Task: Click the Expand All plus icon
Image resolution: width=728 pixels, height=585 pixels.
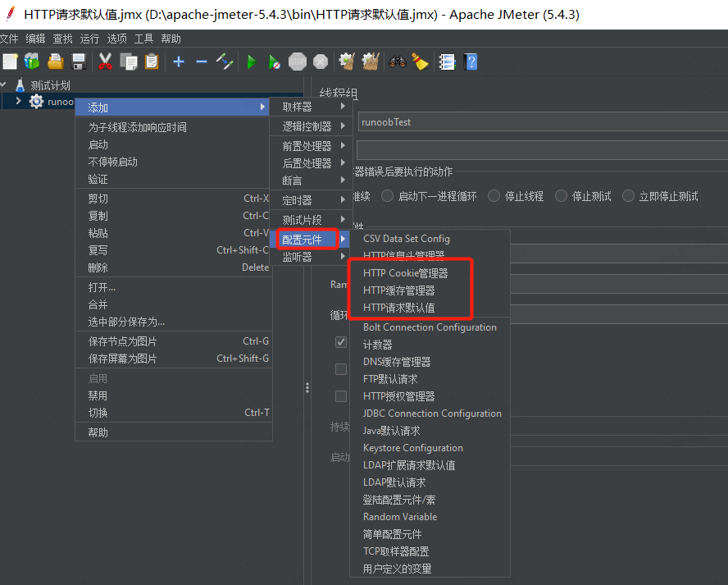Action: [x=179, y=62]
